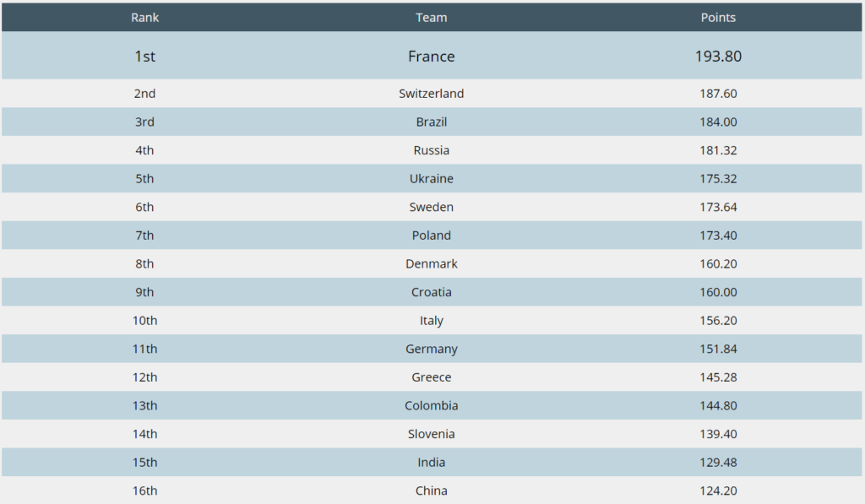Click the 13th rank cell

[144, 406]
